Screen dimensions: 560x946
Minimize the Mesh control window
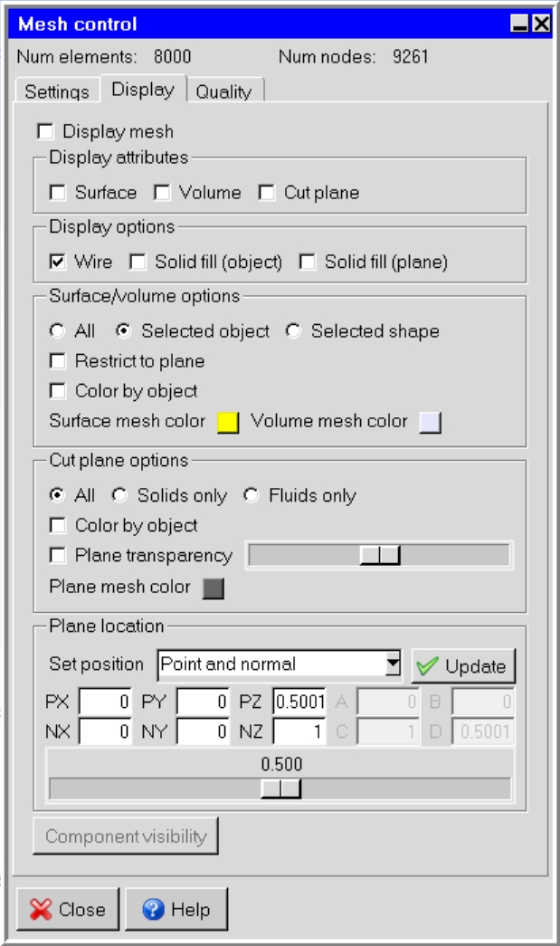520,25
